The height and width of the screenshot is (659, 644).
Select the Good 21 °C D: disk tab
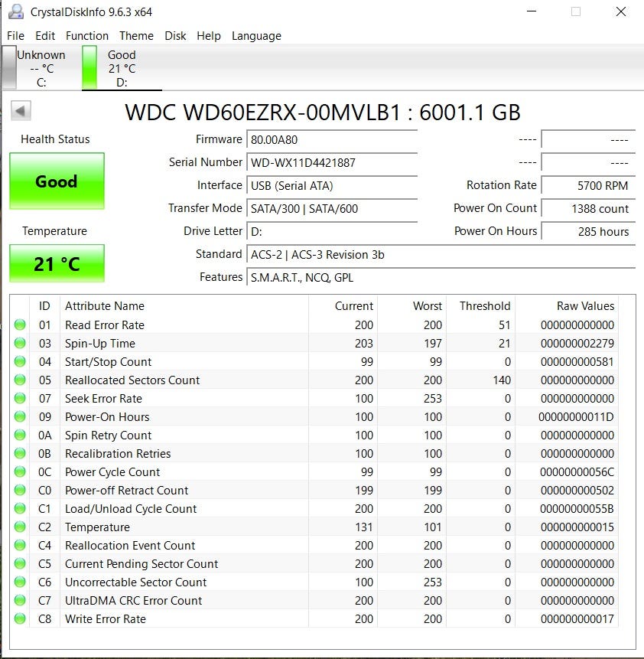122,68
